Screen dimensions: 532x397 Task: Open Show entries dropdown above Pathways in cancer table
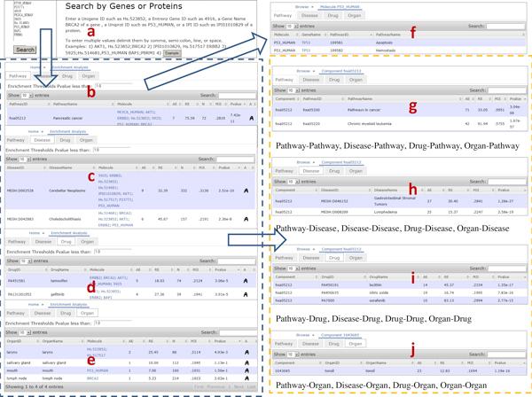[293, 90]
